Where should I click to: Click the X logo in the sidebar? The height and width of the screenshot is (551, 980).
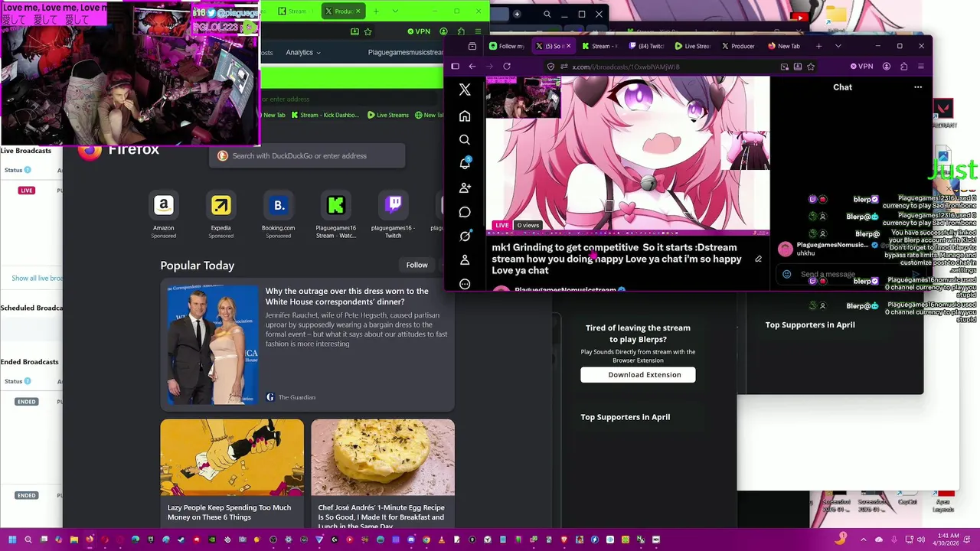[x=465, y=90]
